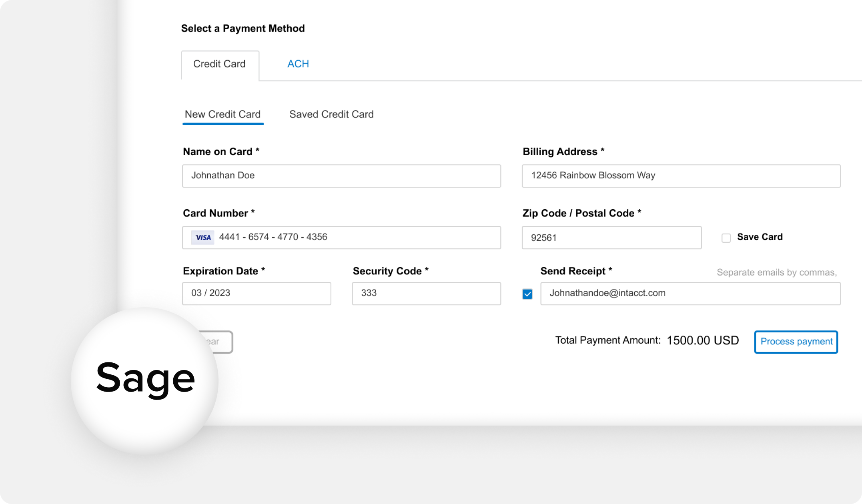Click the Zip Code field
Screen dimensions: 862x504
611,238
